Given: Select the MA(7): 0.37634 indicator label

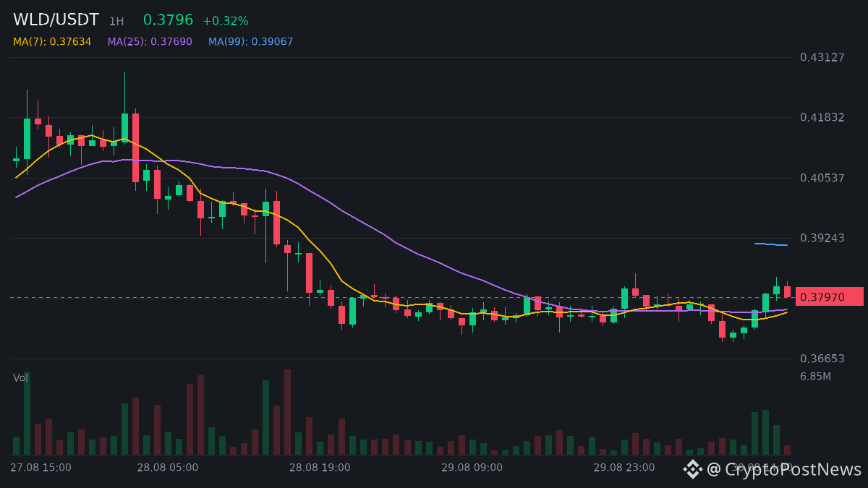Looking at the screenshot, I should click(52, 42).
